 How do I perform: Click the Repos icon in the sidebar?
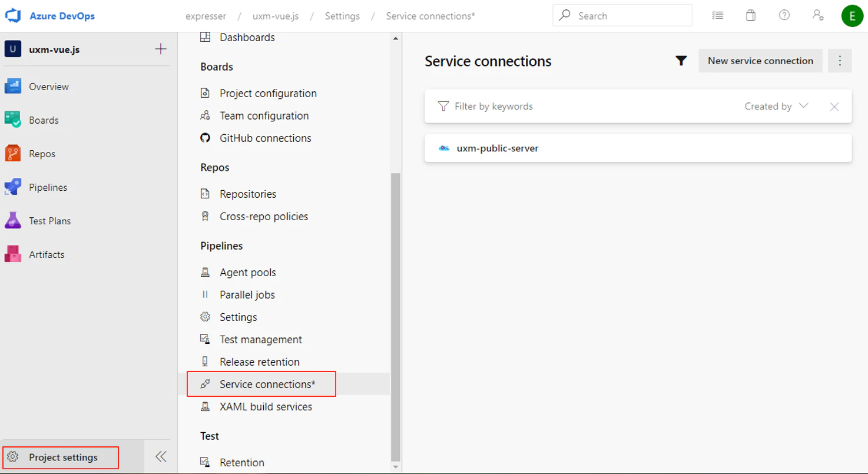point(13,154)
